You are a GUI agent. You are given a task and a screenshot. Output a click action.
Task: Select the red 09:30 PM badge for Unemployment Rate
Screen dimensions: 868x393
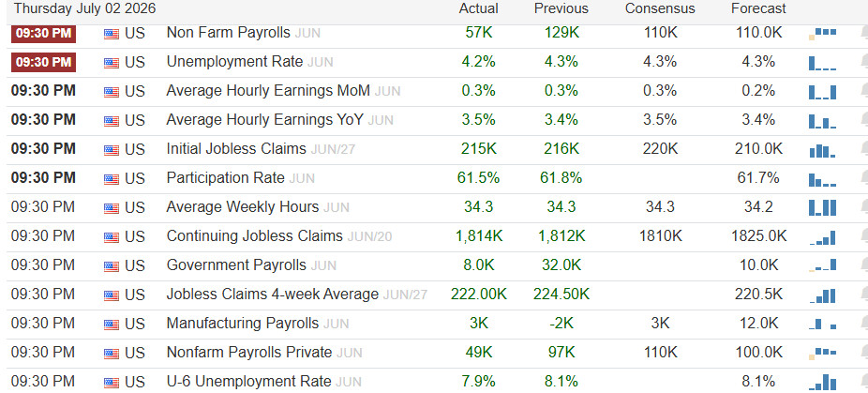pyautogui.click(x=43, y=62)
